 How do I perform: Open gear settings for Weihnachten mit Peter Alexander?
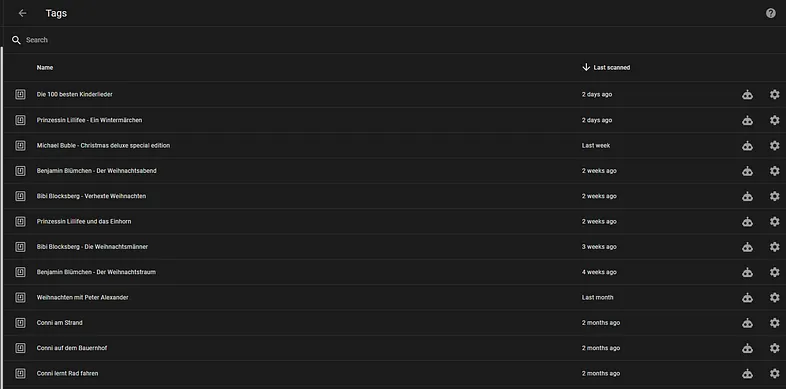click(774, 297)
